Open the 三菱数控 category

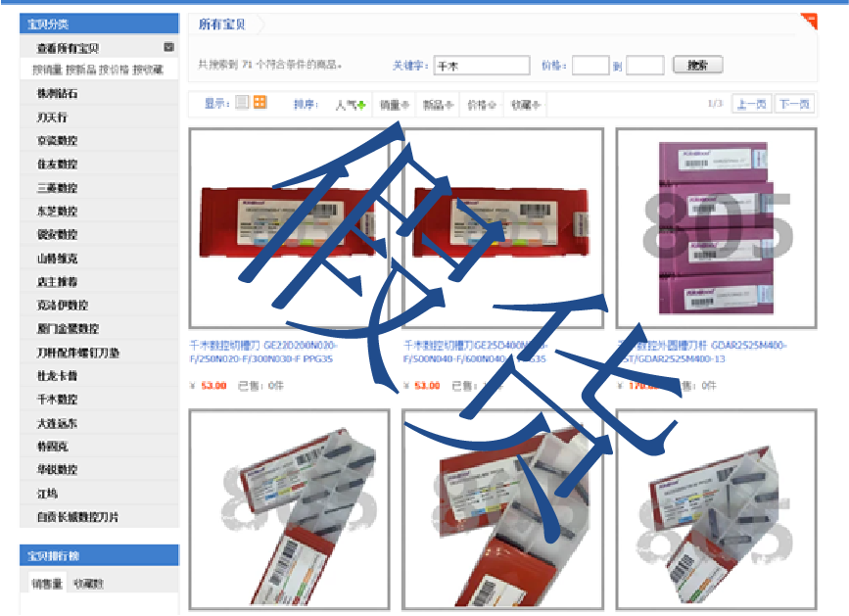tap(57, 188)
